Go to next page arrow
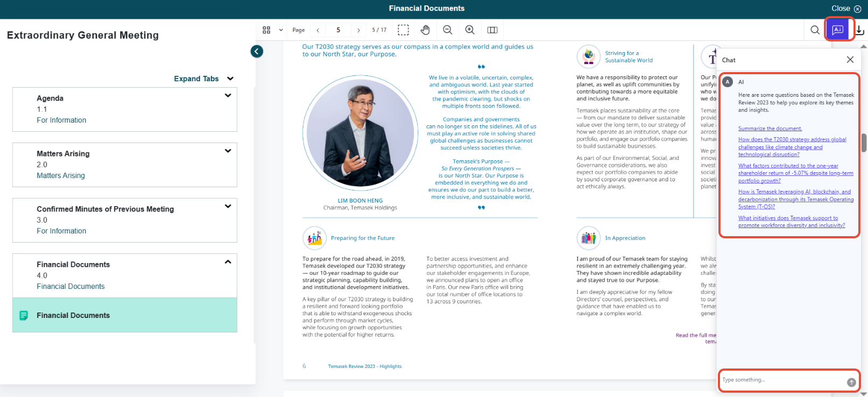Viewport: 868px width, 397px height. tap(358, 30)
